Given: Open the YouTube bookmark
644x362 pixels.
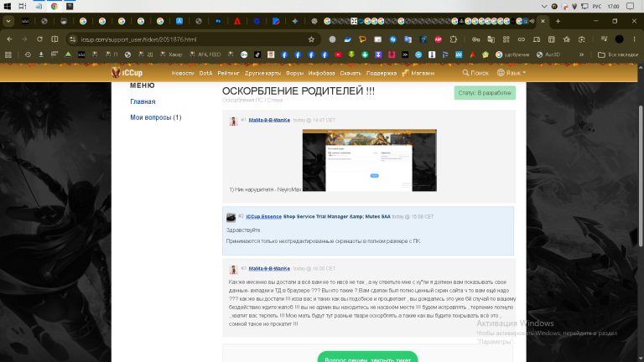Looking at the screenshot, I should click(338, 54).
